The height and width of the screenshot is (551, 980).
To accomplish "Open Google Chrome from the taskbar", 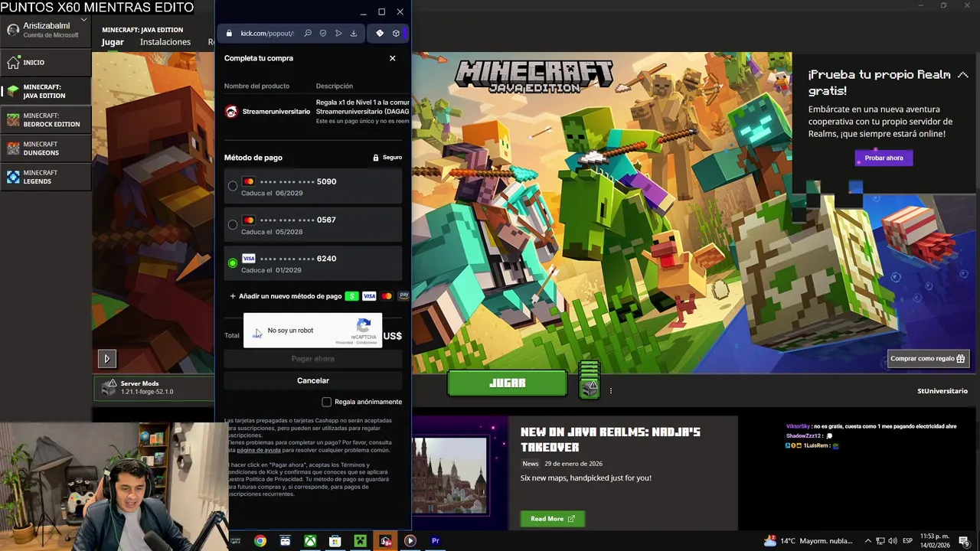I will coord(260,541).
